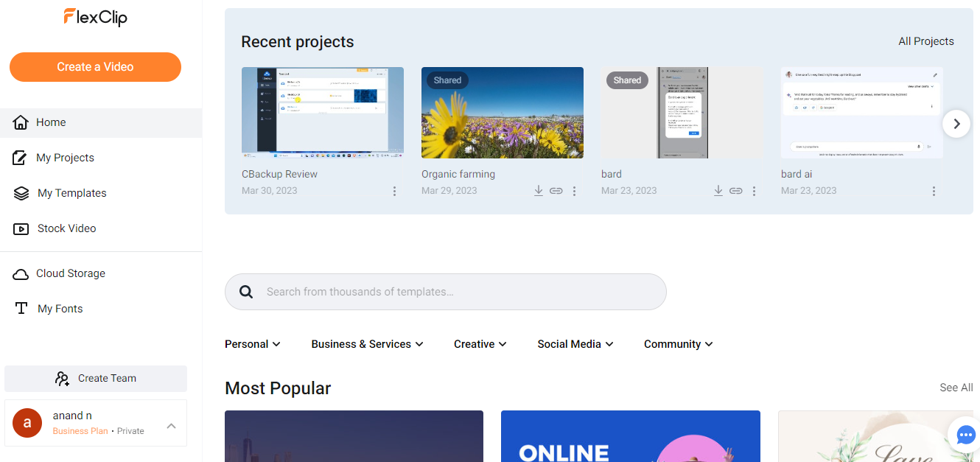
Task: Click the Create Team button
Action: (96, 378)
